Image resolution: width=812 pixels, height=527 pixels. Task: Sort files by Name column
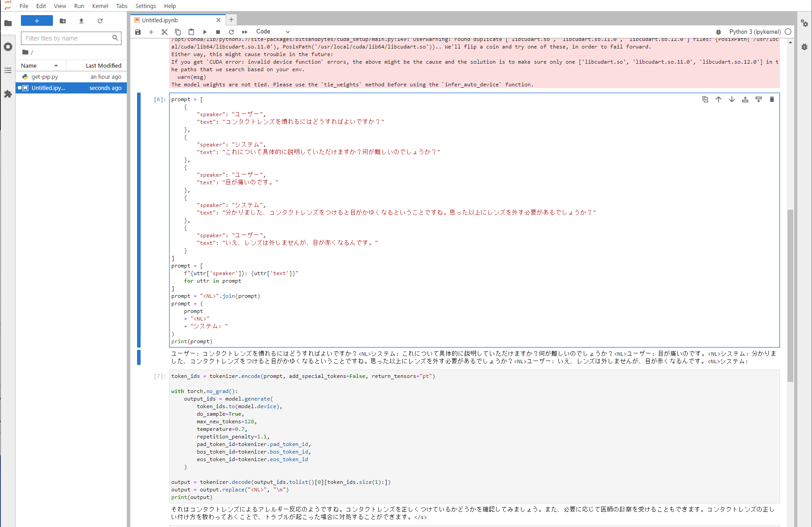pyautogui.click(x=40, y=65)
